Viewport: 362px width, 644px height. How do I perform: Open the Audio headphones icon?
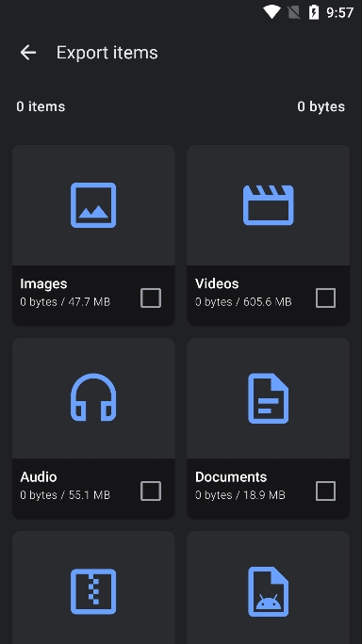pos(93,397)
